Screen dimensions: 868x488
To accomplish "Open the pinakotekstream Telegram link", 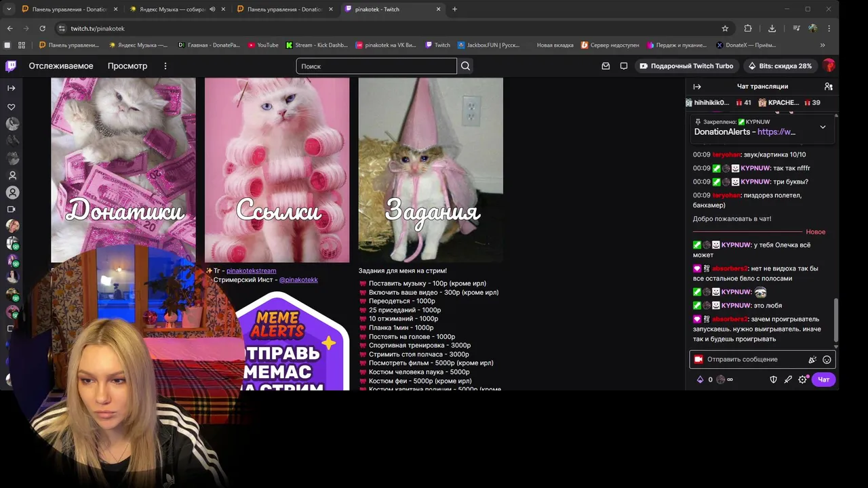I will [x=251, y=270].
